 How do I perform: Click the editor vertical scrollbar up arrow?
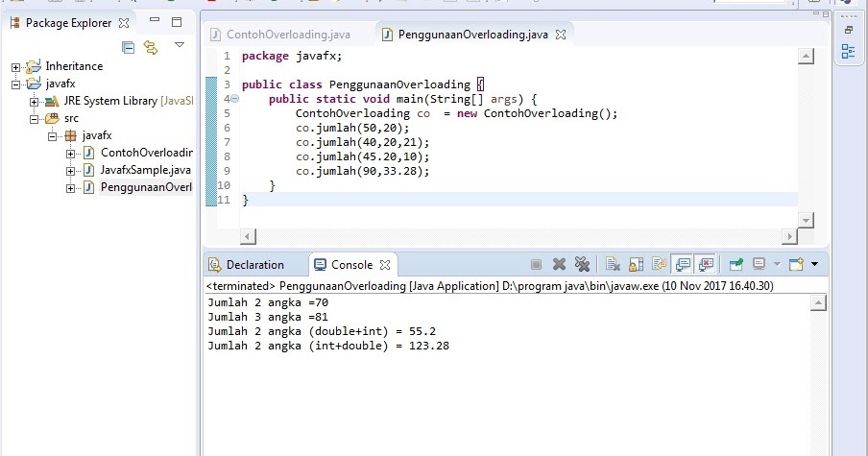point(806,56)
